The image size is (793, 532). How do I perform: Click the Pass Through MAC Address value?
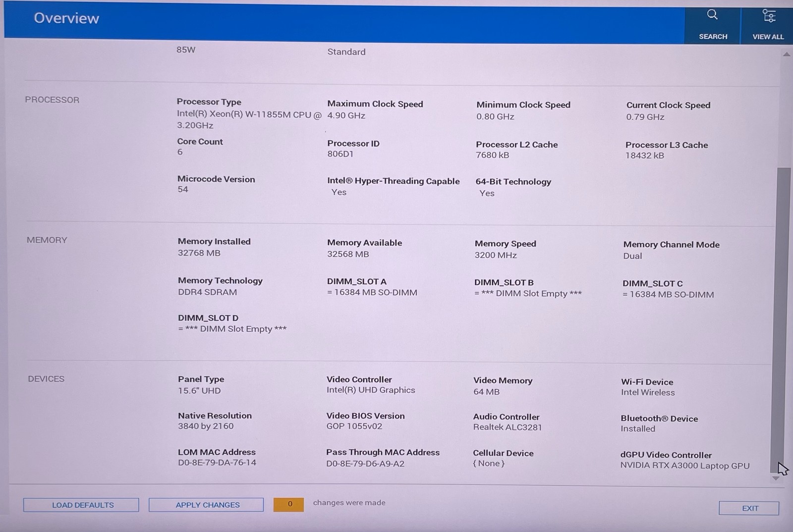click(x=365, y=464)
